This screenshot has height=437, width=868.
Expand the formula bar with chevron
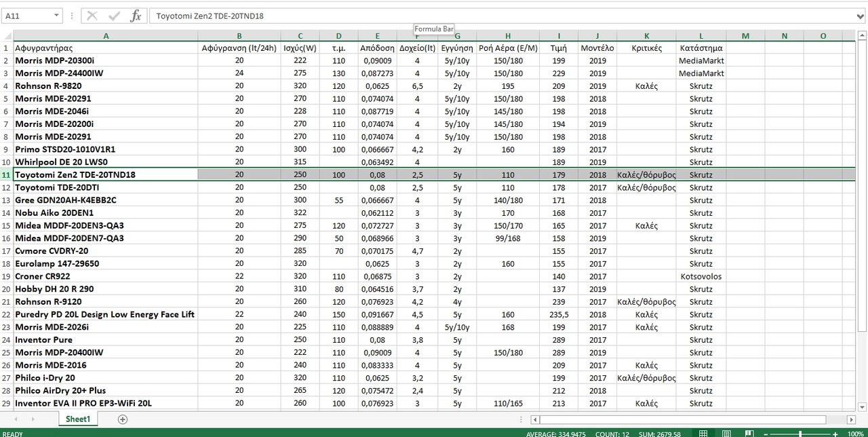861,16
